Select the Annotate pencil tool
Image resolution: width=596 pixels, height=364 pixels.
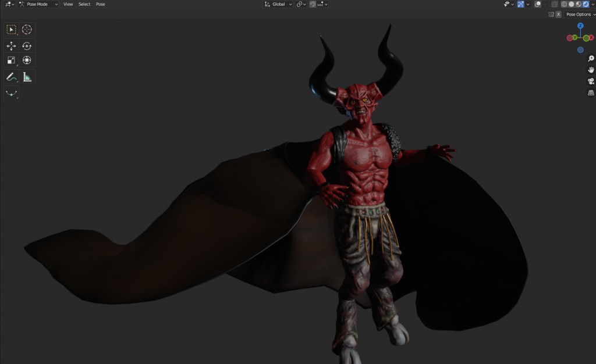point(11,77)
